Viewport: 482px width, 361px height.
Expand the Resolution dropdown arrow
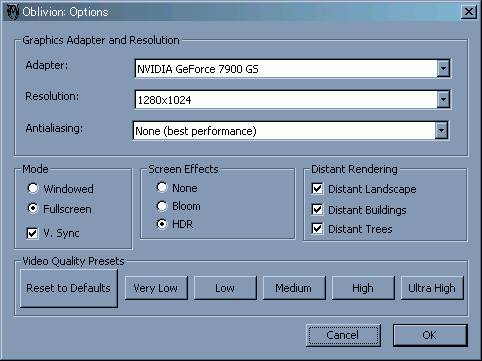coord(443,99)
